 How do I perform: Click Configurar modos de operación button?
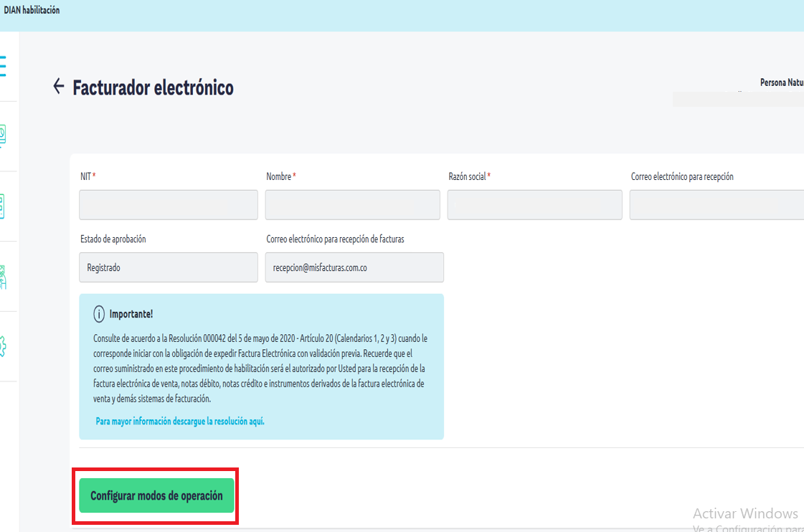click(x=156, y=495)
